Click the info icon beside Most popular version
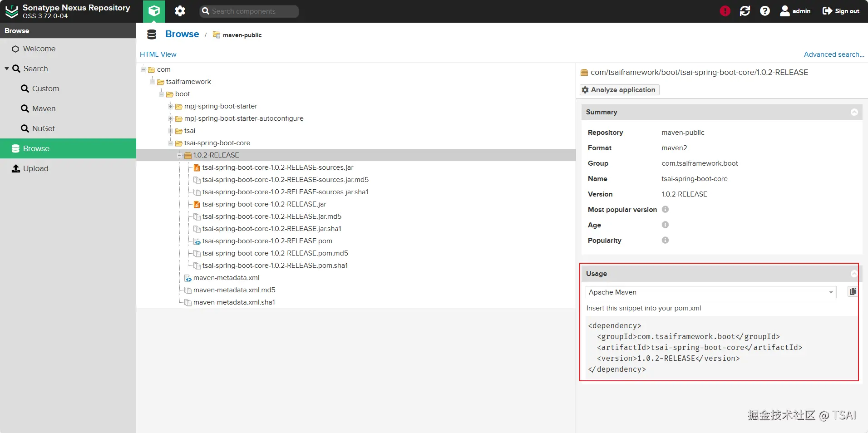This screenshot has width=868, height=433. click(x=665, y=209)
